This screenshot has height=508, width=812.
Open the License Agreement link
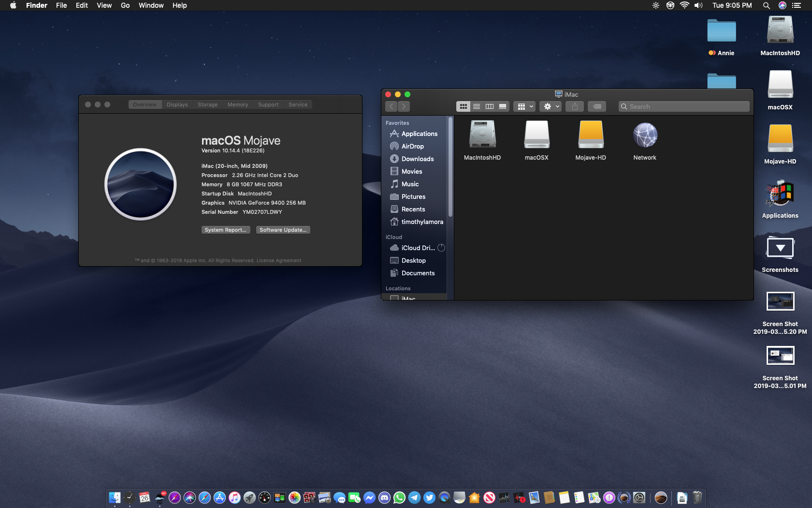[279, 261]
